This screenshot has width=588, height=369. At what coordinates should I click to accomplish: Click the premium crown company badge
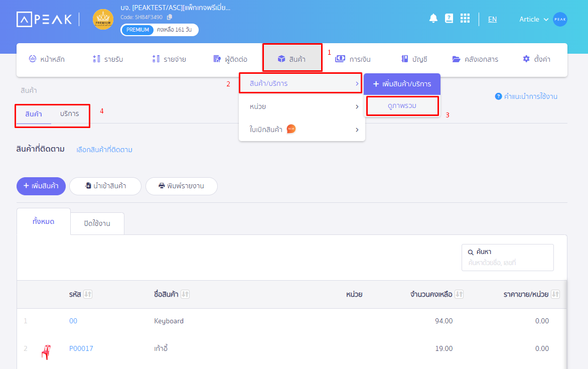click(103, 20)
